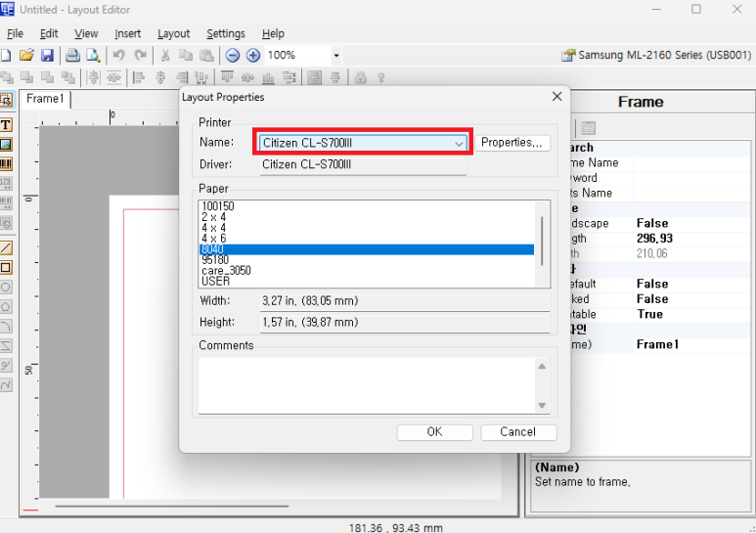The width and height of the screenshot is (756, 533).
Task: Click the canvas horizontal scrollbar
Action: click(172, 507)
